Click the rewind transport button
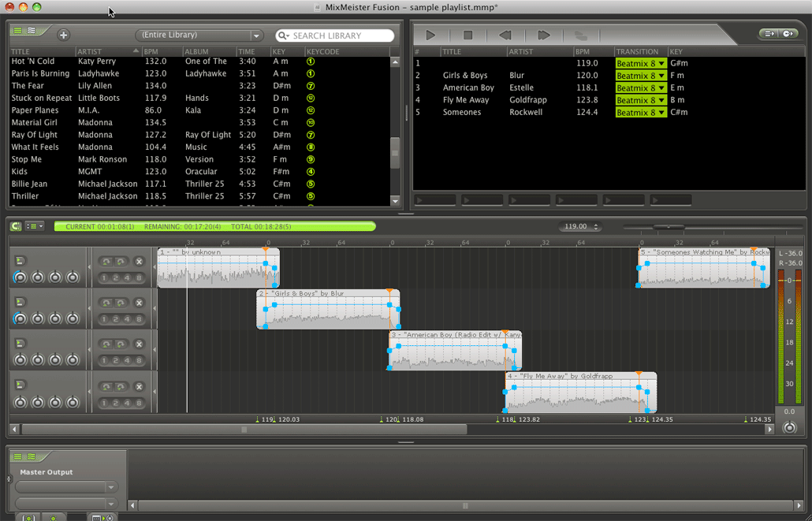Screen dimensions: 812x521 [505, 35]
